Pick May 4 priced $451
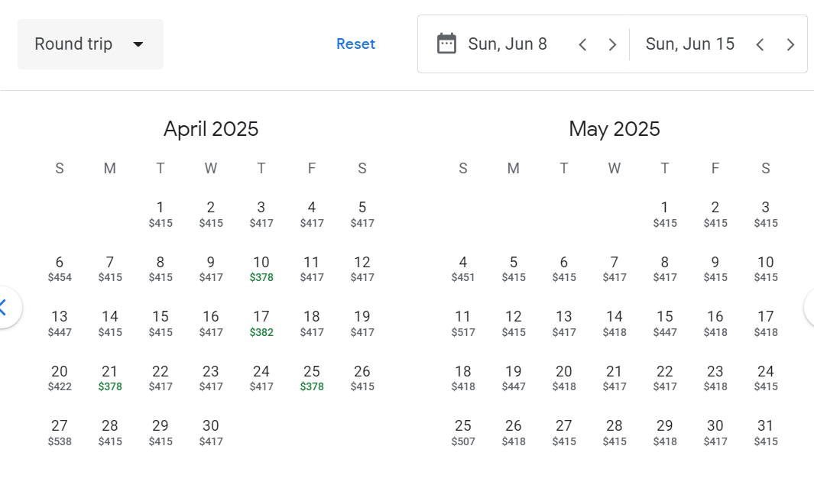Screen dimensions: 814x504 [463, 269]
